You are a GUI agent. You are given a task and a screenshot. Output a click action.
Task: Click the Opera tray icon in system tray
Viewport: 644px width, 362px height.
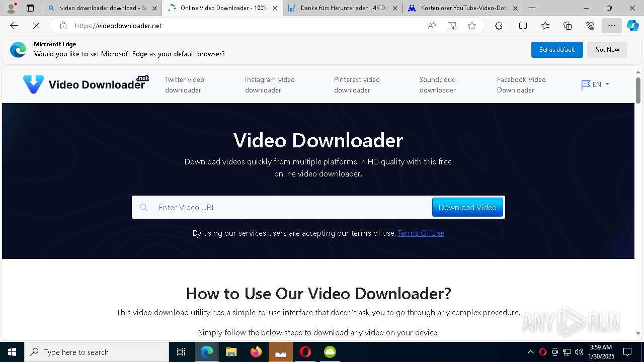[x=543, y=352]
